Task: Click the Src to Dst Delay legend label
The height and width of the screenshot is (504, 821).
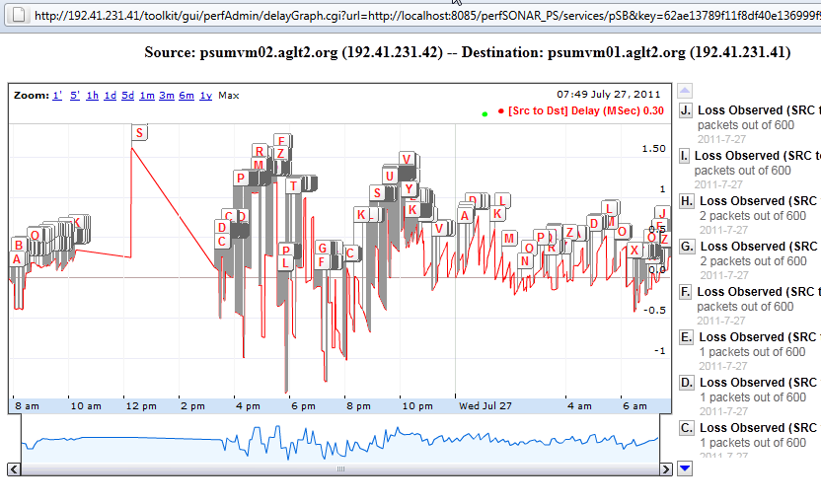Action: pyautogui.click(x=586, y=110)
